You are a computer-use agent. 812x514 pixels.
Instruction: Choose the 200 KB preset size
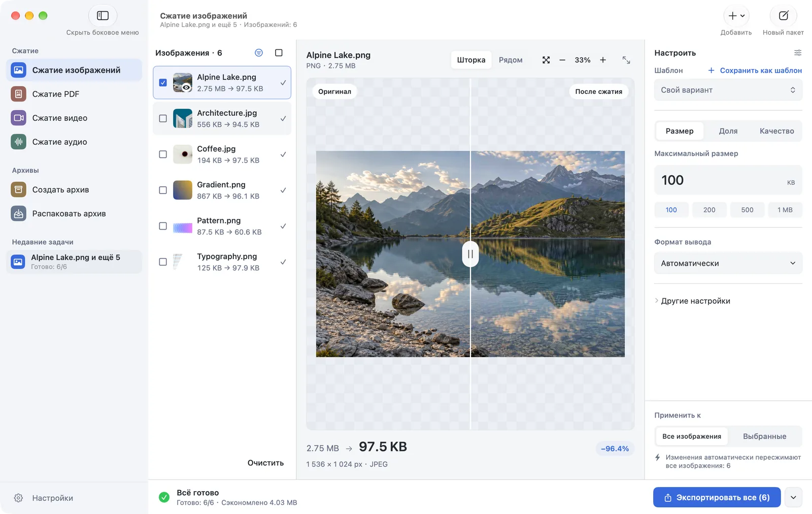709,210
